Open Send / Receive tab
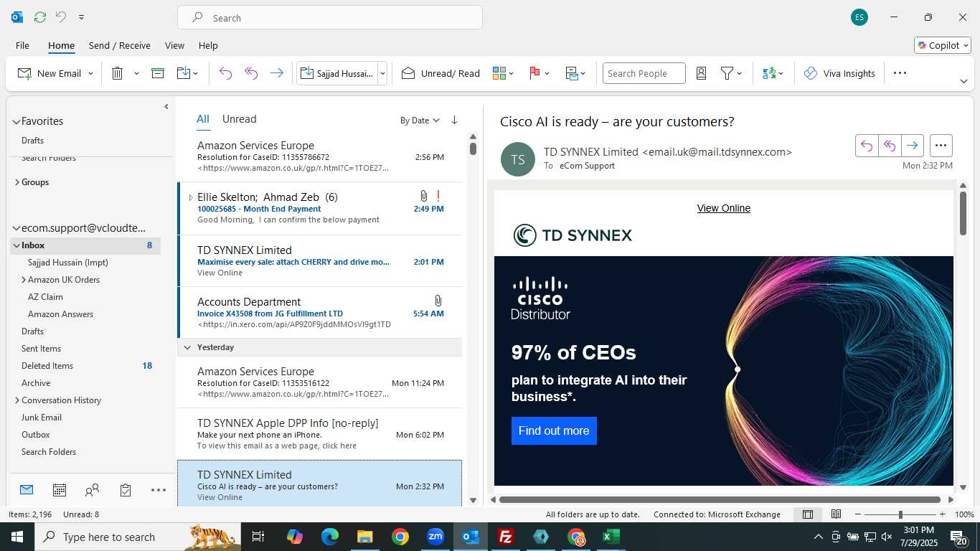This screenshot has width=980, height=551. [120, 45]
